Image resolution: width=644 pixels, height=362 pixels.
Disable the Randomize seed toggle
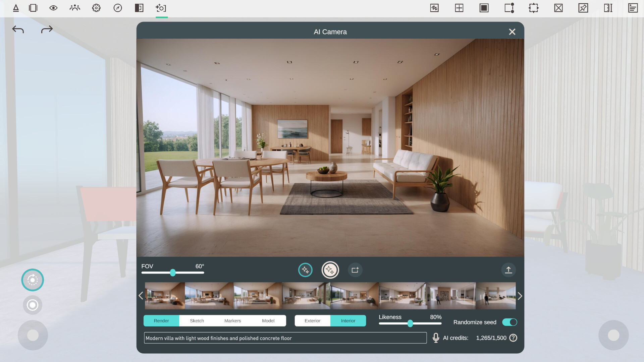coord(509,322)
